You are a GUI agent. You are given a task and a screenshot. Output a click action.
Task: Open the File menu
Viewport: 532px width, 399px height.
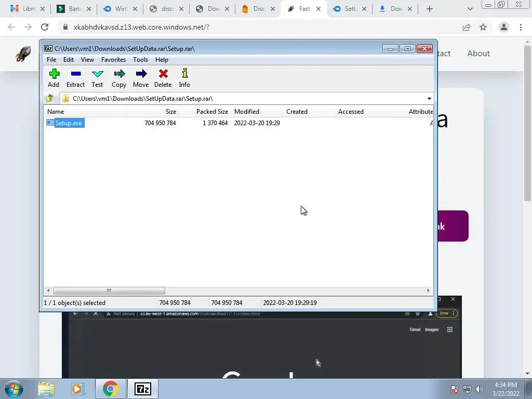pos(51,60)
